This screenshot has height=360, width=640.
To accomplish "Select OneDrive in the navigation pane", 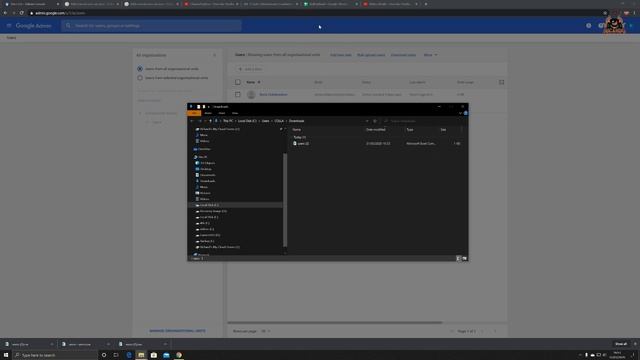I will click(202, 149).
